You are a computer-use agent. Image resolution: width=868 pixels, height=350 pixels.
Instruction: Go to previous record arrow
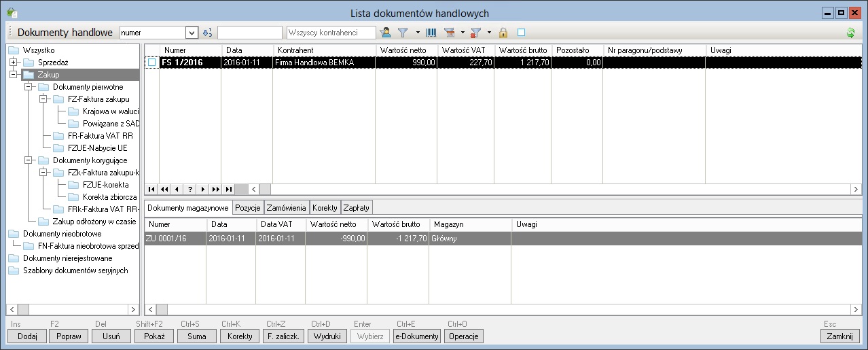pyautogui.click(x=177, y=189)
